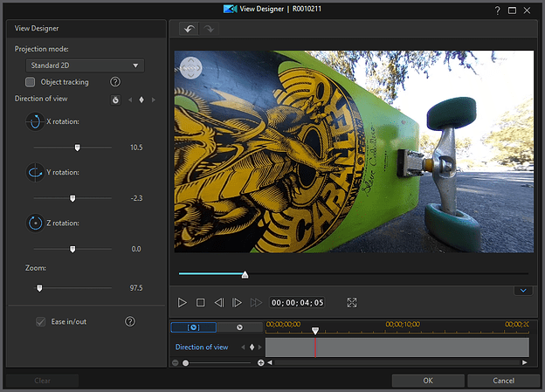Go to previous keyframe in timeline row
Image resolution: width=545 pixels, height=392 pixels.
tap(243, 347)
